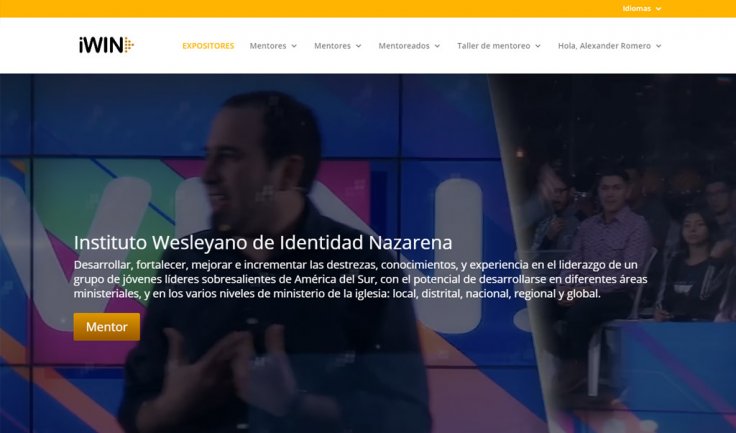Open the EXPOSITORES menu item
736x433 pixels.
click(x=208, y=46)
